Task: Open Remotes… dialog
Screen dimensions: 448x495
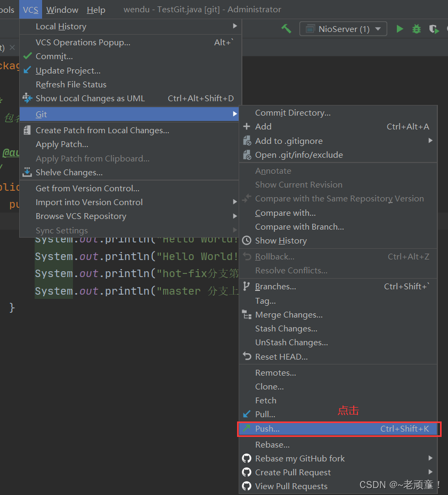Action: click(338, 373)
